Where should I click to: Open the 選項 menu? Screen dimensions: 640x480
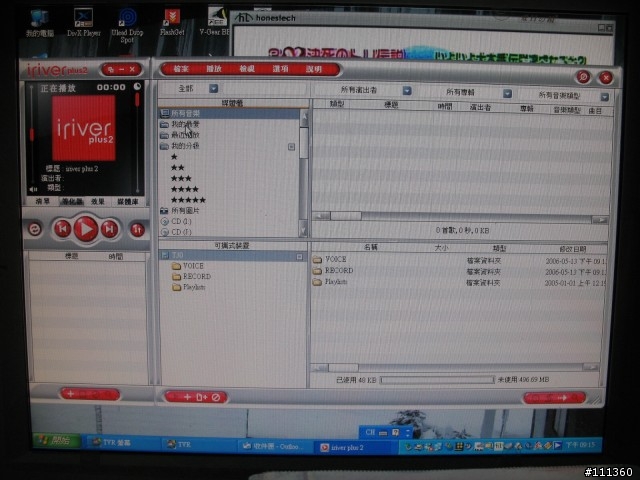[280, 69]
